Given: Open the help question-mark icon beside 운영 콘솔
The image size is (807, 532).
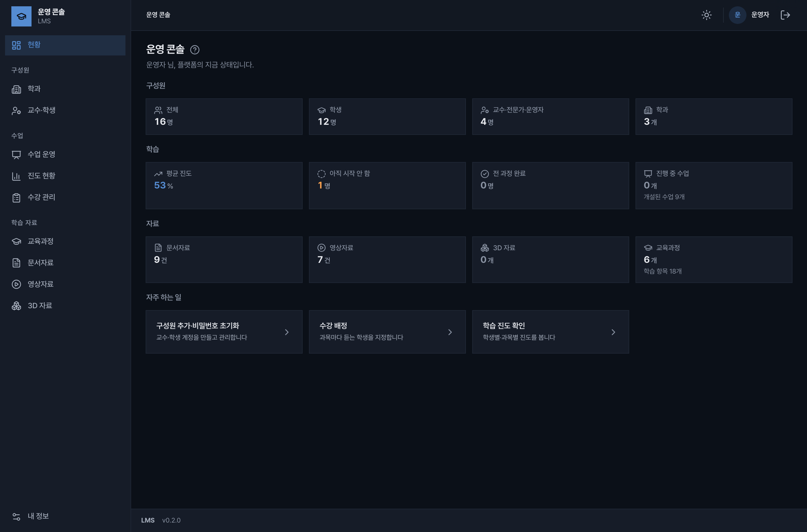Looking at the screenshot, I should (x=194, y=50).
